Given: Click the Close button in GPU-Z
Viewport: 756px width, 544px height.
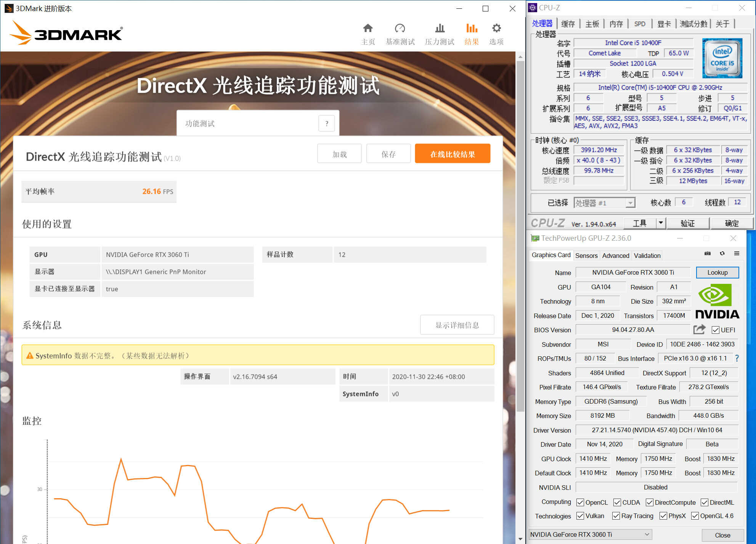Looking at the screenshot, I should (x=722, y=535).
